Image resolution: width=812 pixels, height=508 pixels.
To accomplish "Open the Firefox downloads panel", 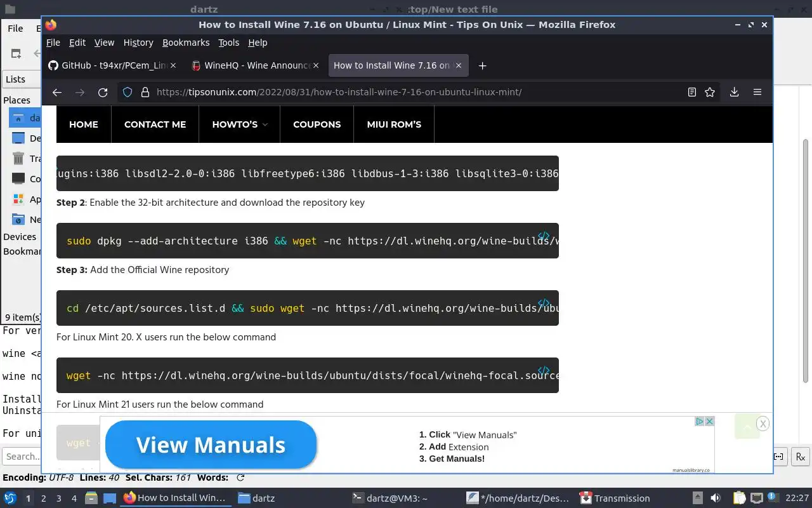I will [x=734, y=92].
